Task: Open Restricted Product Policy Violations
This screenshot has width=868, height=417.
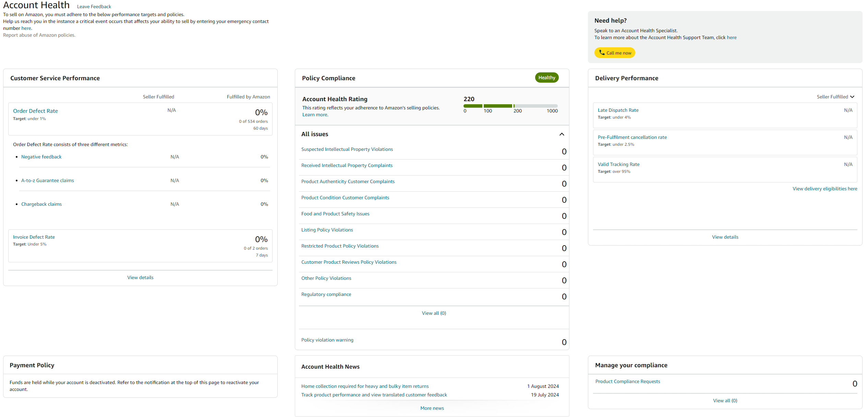Action: pyautogui.click(x=340, y=246)
